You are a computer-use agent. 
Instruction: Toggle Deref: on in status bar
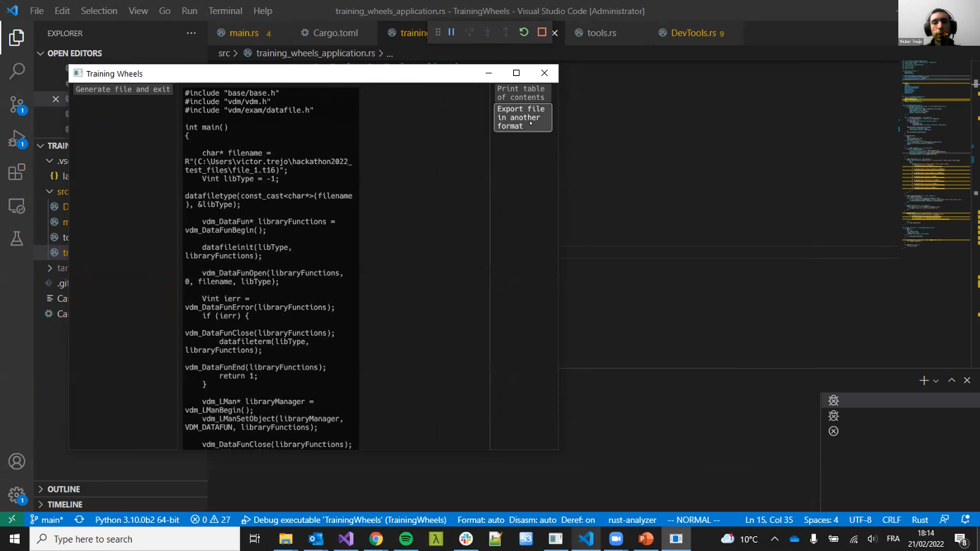[x=577, y=520]
